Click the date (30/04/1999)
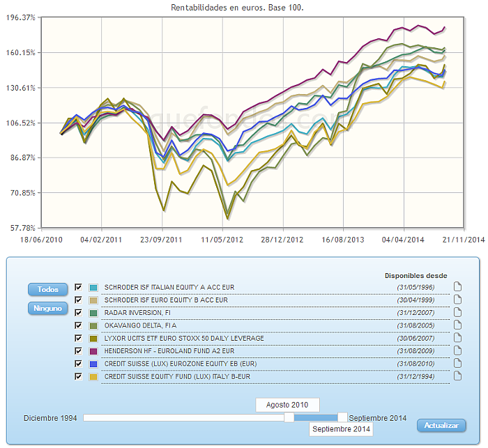This screenshot has width=488, height=448. 415,300
